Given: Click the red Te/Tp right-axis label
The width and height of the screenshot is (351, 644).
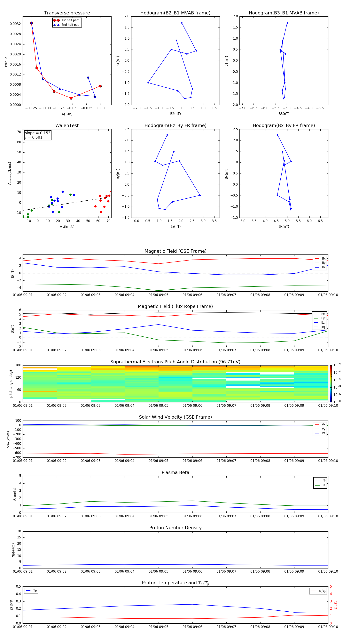Looking at the screenshot, I should 336,605.
